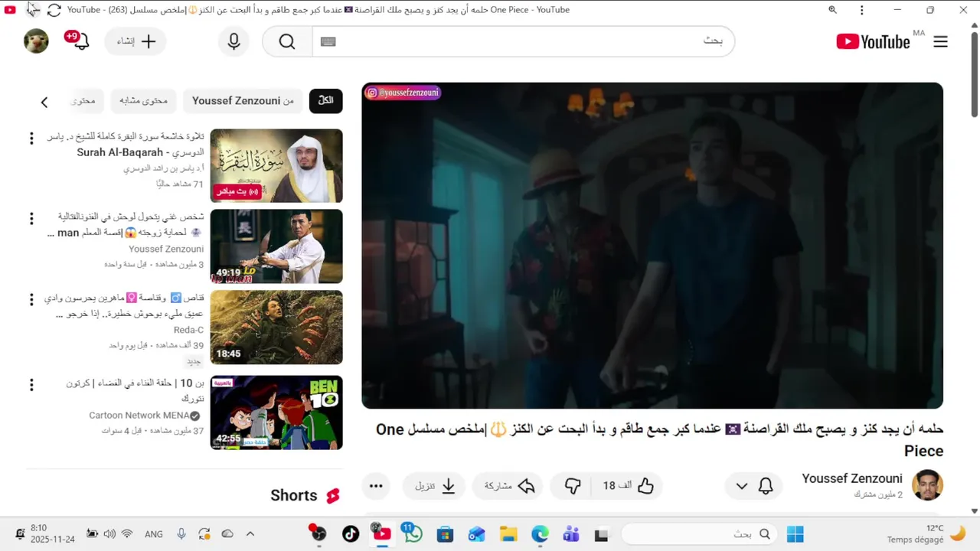This screenshot has height=551, width=980.
Task: Open the Surah Al-Baqarah live video thumbnail
Action: (x=276, y=166)
